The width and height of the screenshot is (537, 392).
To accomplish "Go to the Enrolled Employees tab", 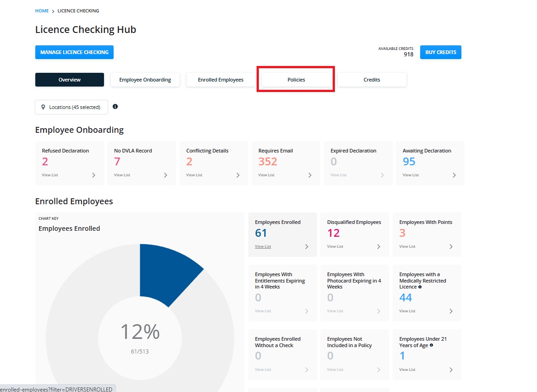I will click(x=220, y=80).
